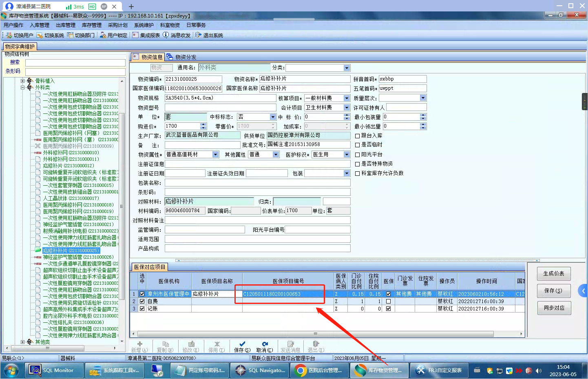Click the 生成价表 button
The width and height of the screenshot is (588, 379).
[554, 274]
